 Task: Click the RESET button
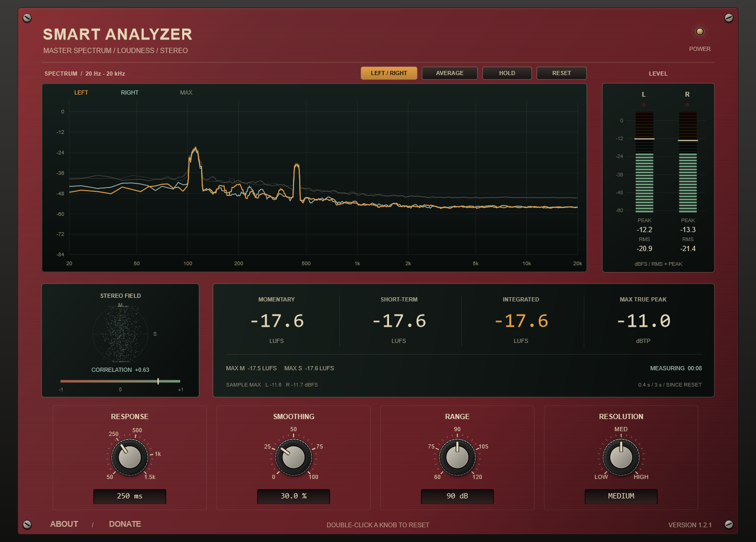pos(562,73)
